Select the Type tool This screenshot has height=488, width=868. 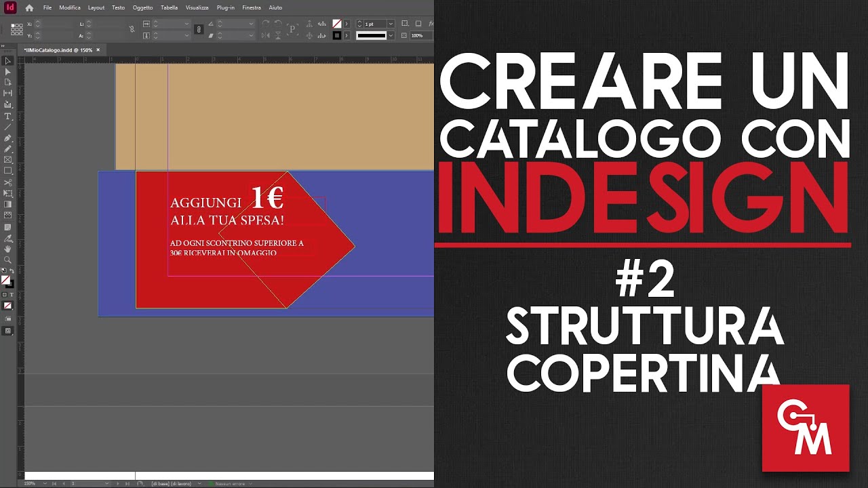(8, 117)
